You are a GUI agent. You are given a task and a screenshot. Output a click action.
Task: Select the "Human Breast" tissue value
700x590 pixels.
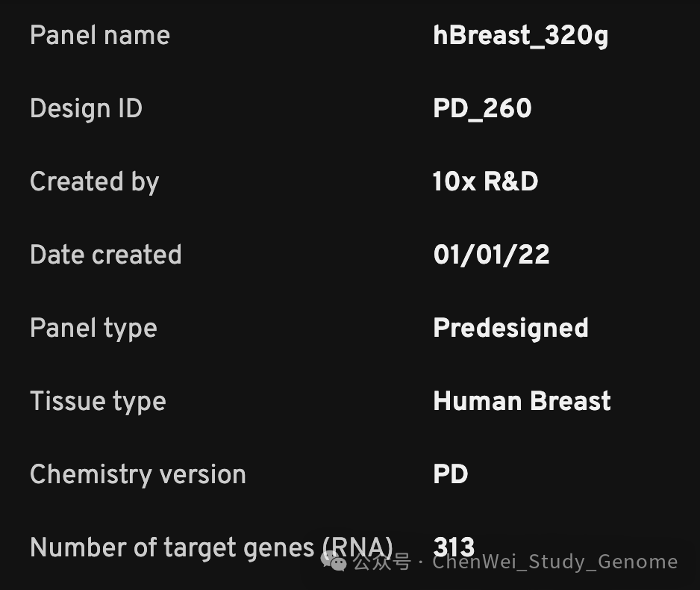coord(522,401)
